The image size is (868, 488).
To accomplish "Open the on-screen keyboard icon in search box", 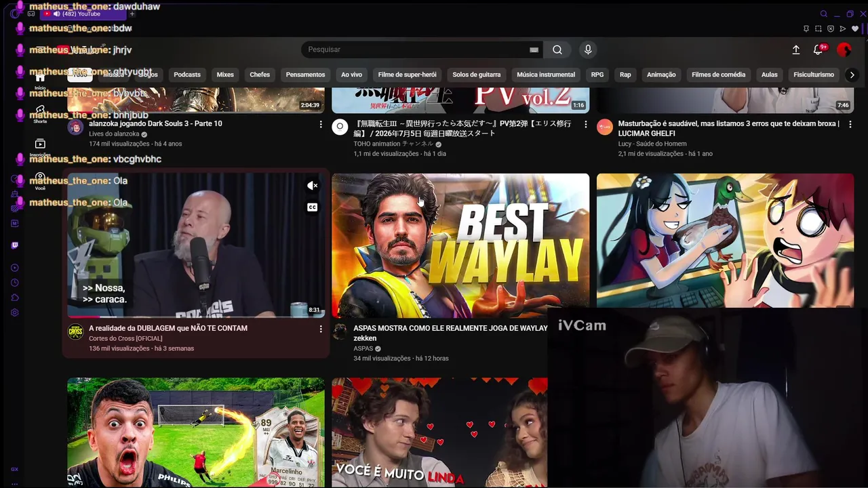I will [x=534, y=49].
